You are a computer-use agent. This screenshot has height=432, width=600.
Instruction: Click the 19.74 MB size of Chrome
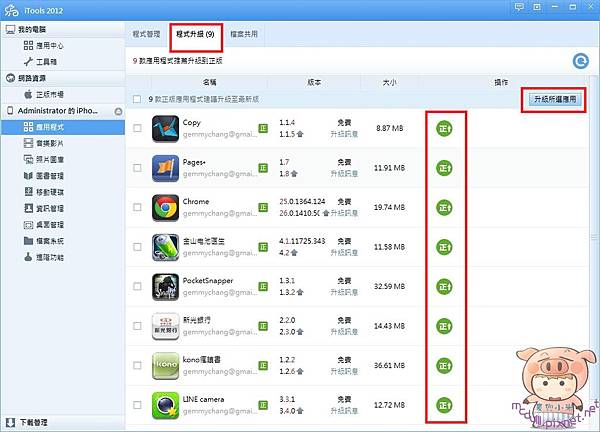tap(389, 207)
